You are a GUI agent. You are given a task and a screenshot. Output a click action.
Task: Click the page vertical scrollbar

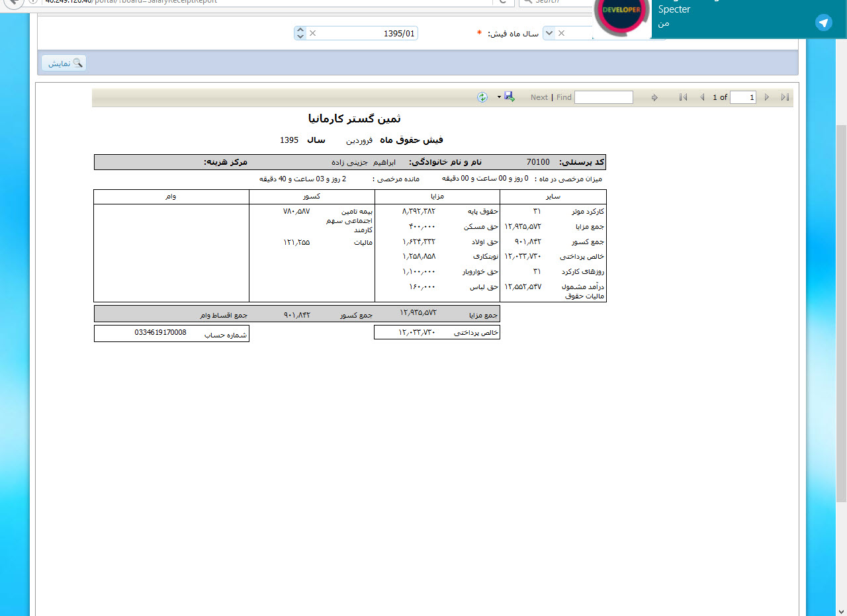(x=841, y=311)
